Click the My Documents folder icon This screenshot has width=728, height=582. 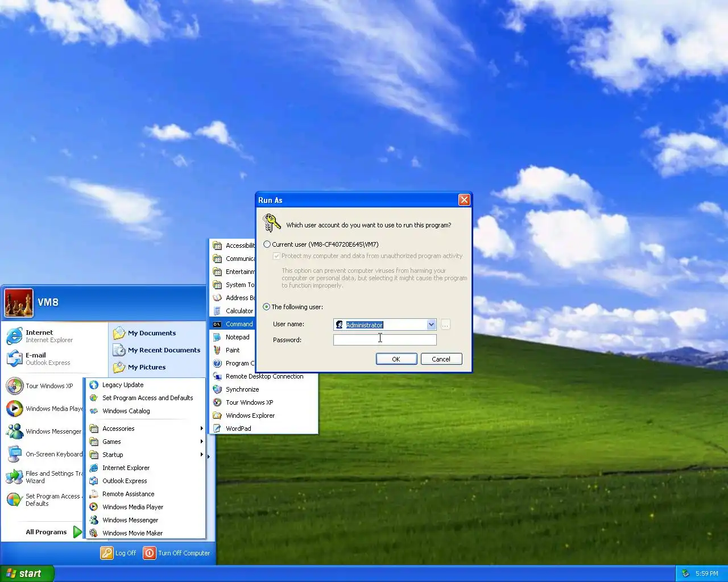(119, 333)
